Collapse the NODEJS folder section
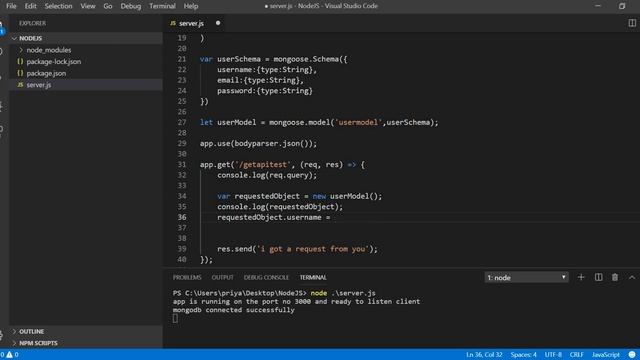 (86, 38)
